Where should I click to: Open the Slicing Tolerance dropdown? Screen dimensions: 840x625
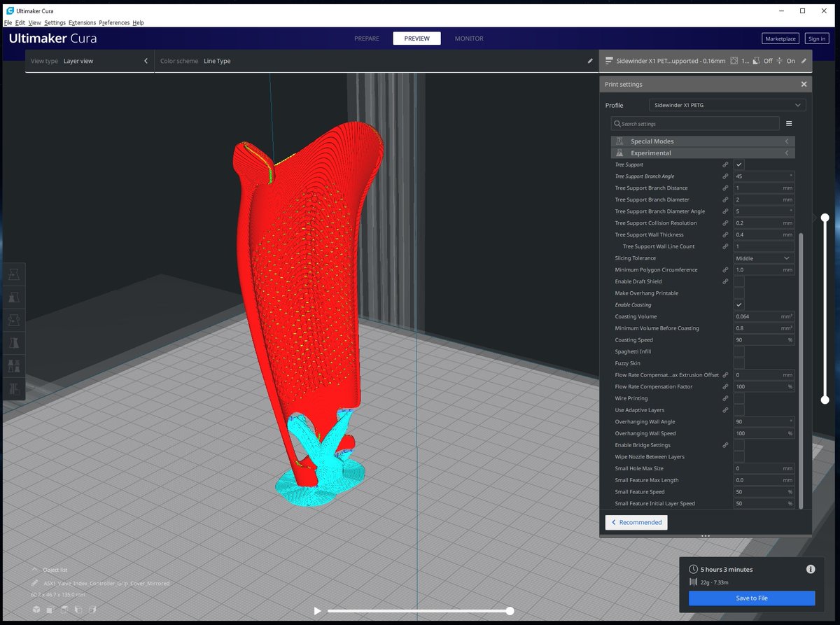[764, 258]
